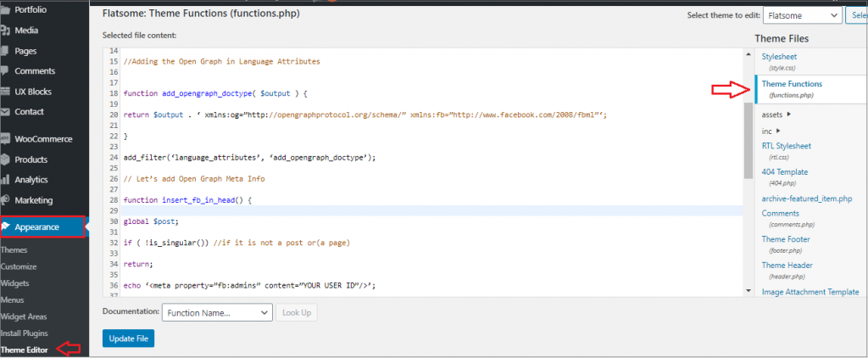Screen dimensions: 868x358
Task: Click the Comments bubble icon
Action: tap(4, 71)
